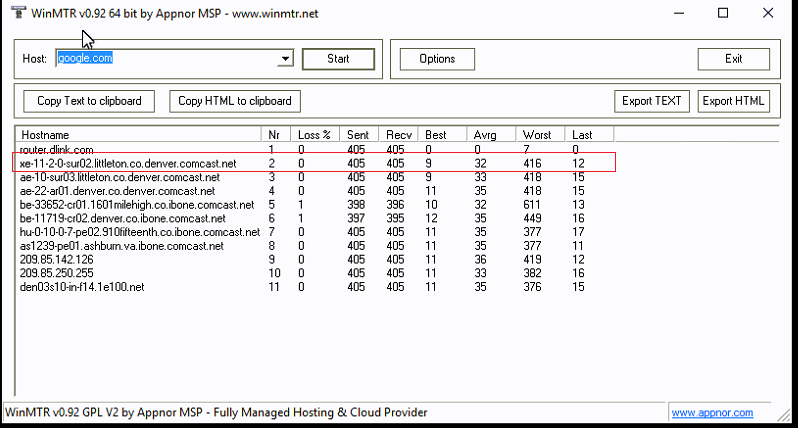Select be-33652-cr01.1601milehigh.co.ibone.comcast.net row
Image resolution: width=798 pixels, height=428 pixels.
click(315, 205)
